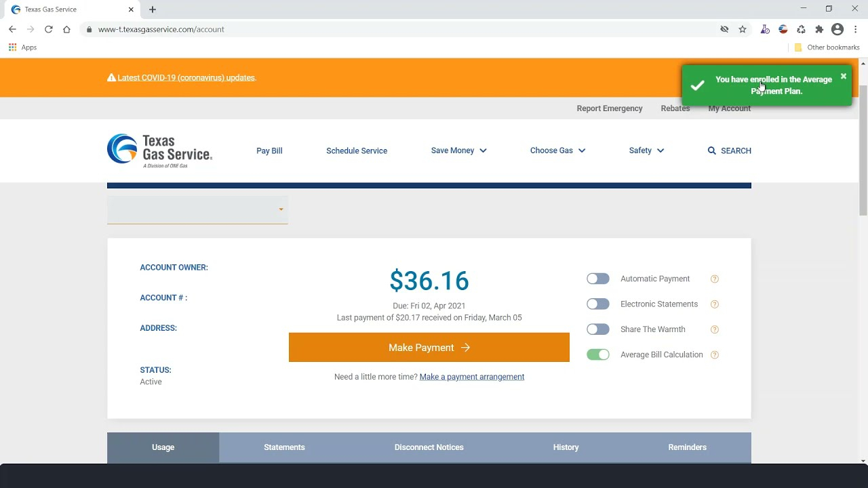Reload the page
Image resolution: width=868 pixels, height=488 pixels.
pos(48,29)
